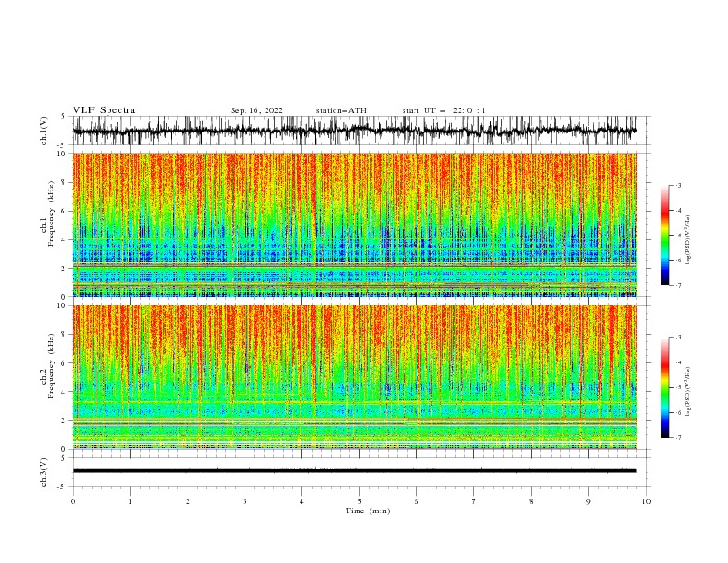Click ch.3(V) axis tick "5"
The width and height of the screenshot is (728, 563).
(63, 457)
